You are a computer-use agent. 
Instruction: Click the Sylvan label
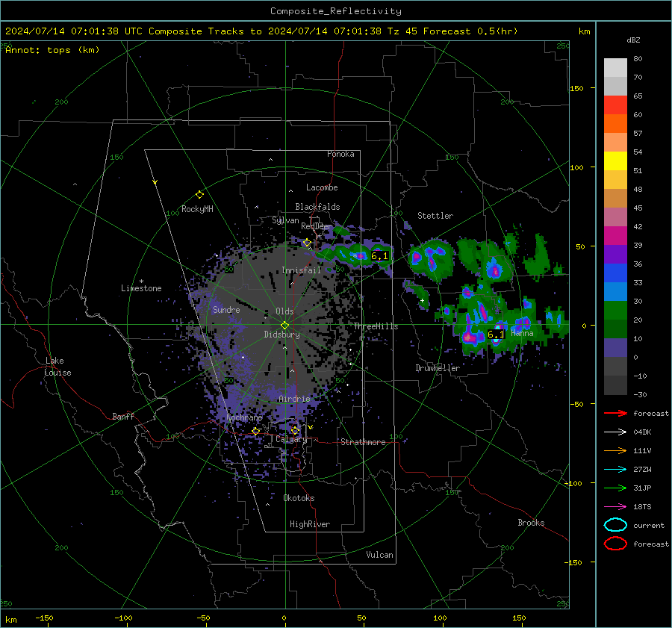(285, 220)
